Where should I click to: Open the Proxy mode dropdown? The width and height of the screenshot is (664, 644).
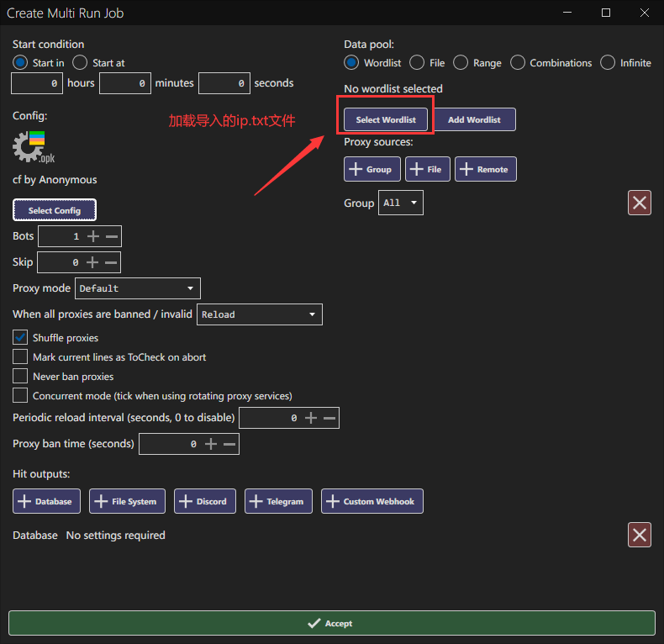point(138,288)
